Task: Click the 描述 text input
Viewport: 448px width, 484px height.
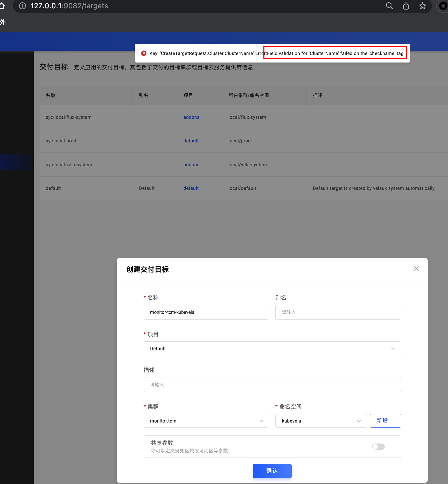Action: tap(272, 384)
